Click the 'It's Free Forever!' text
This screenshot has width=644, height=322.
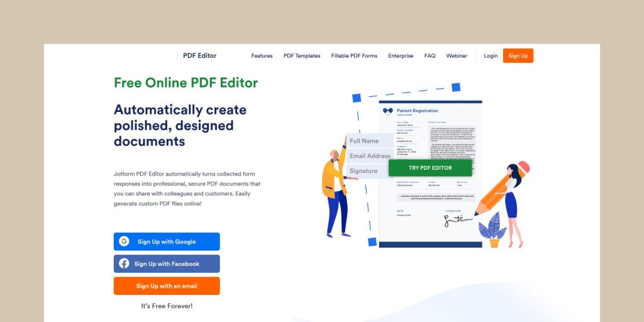167,306
